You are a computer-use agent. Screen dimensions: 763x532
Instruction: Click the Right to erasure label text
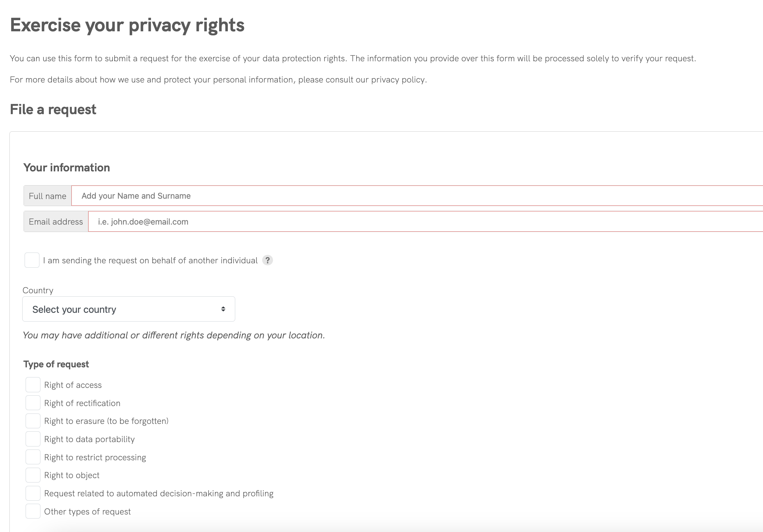click(106, 421)
